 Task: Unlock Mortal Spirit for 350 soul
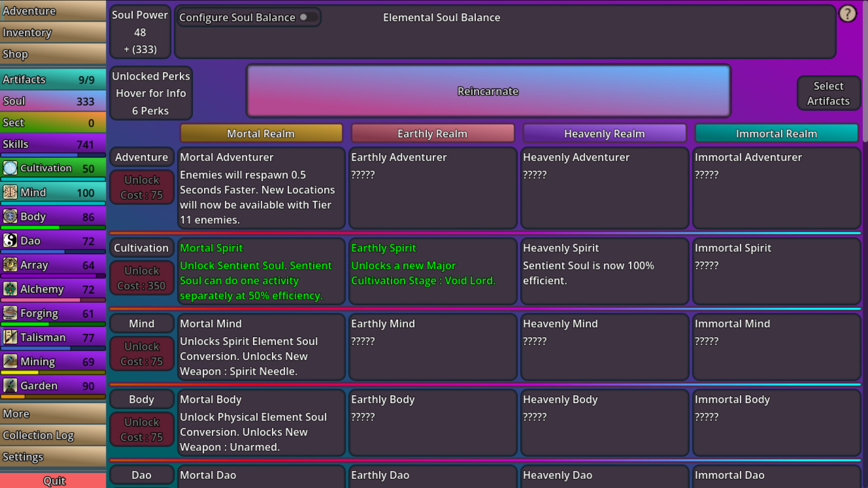click(142, 277)
